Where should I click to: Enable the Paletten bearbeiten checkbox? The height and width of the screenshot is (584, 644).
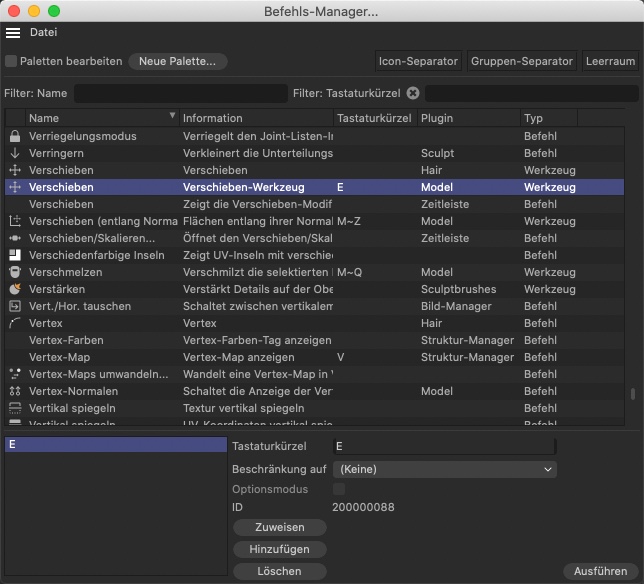[11, 61]
